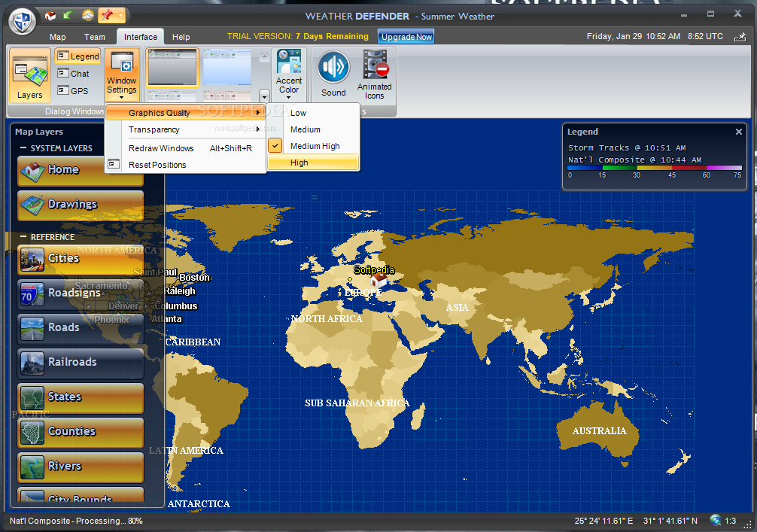Click the Drawings layer button
The width and height of the screenshot is (757, 532).
(x=81, y=205)
